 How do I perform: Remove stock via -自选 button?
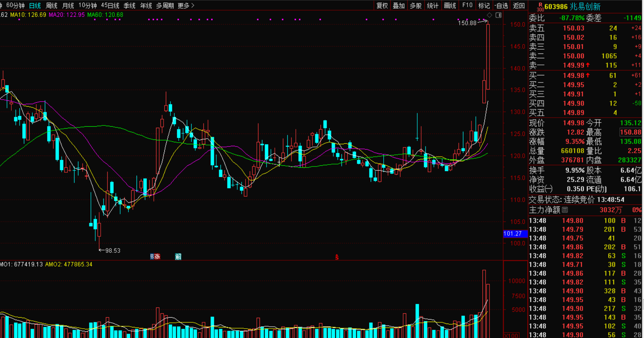502,5
